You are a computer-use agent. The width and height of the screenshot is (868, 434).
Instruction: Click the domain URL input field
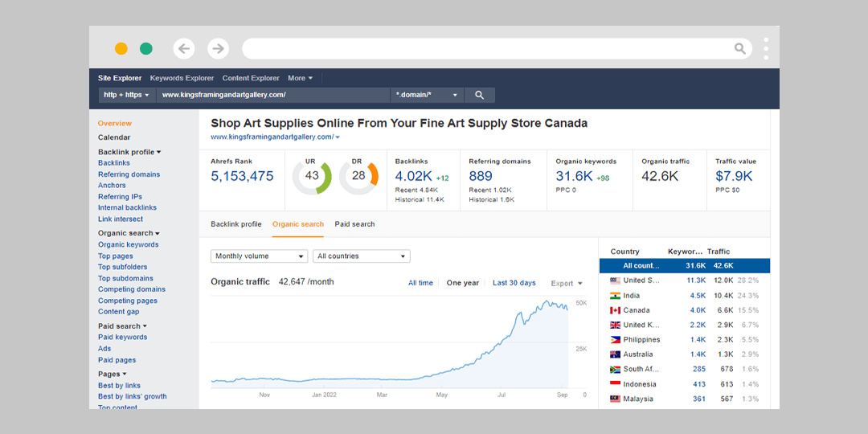point(273,95)
